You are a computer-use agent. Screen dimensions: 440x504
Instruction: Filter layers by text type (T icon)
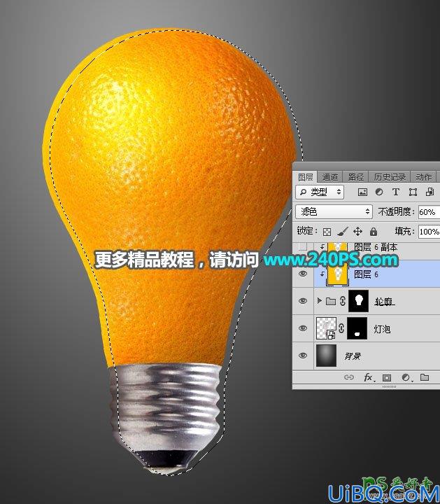(396, 192)
